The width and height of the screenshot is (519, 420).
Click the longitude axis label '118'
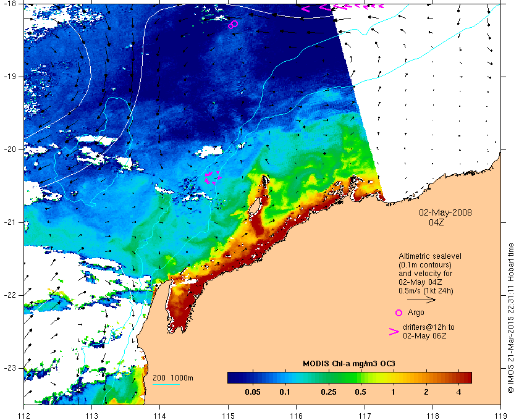tap(432, 416)
